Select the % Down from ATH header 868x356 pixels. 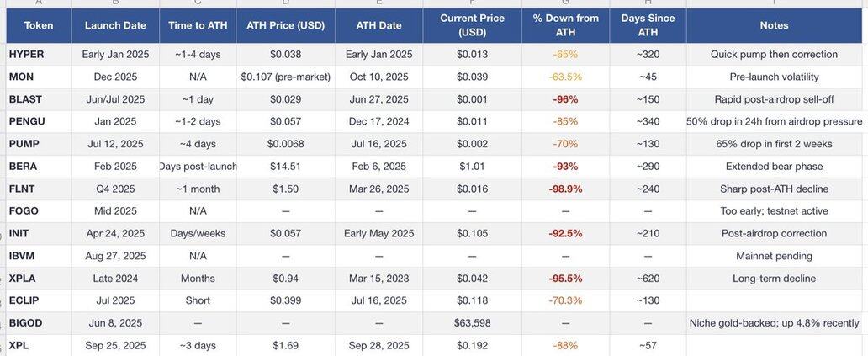tap(566, 25)
